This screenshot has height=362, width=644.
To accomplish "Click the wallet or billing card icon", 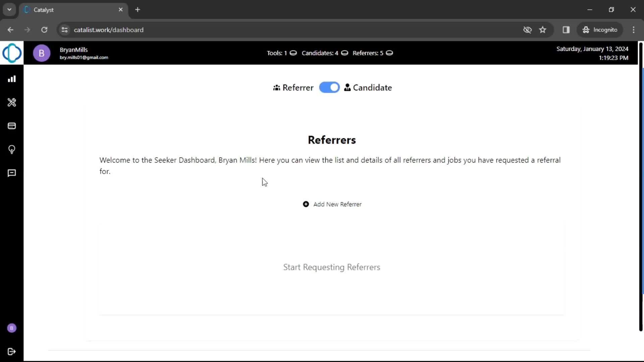I will (x=12, y=126).
